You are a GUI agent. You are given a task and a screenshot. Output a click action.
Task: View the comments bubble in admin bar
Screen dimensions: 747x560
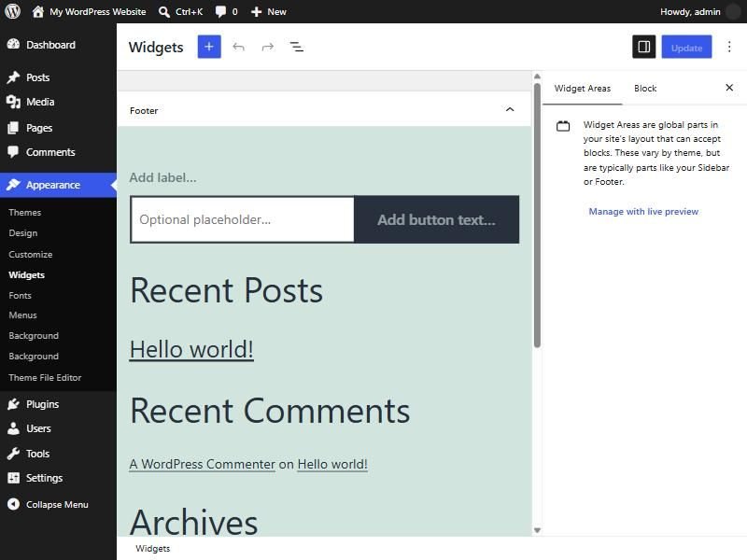pyautogui.click(x=226, y=11)
